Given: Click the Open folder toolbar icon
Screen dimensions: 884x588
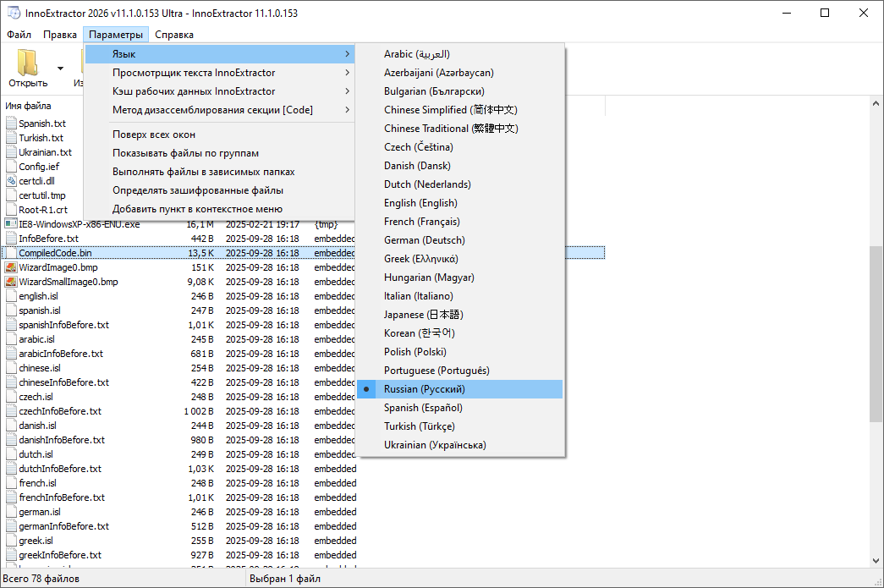Looking at the screenshot, I should (28, 63).
